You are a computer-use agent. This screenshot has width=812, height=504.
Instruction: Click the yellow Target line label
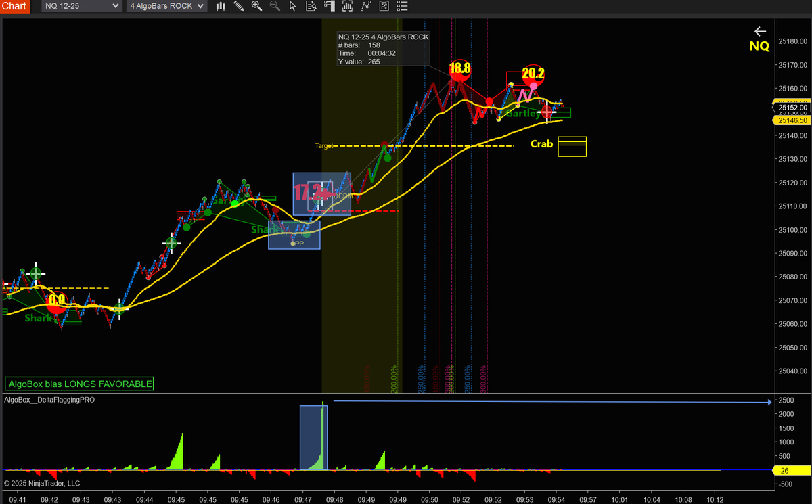click(323, 145)
